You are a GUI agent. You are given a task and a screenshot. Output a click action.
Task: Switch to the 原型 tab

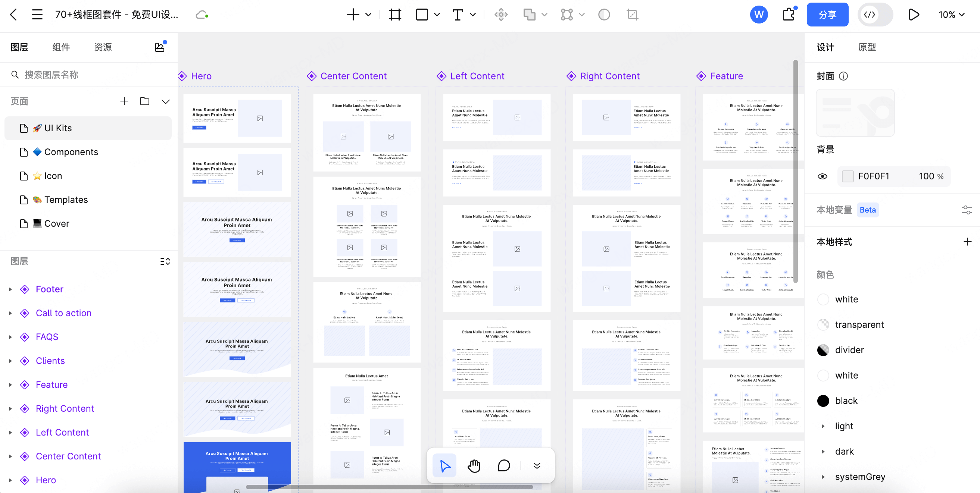pyautogui.click(x=867, y=47)
